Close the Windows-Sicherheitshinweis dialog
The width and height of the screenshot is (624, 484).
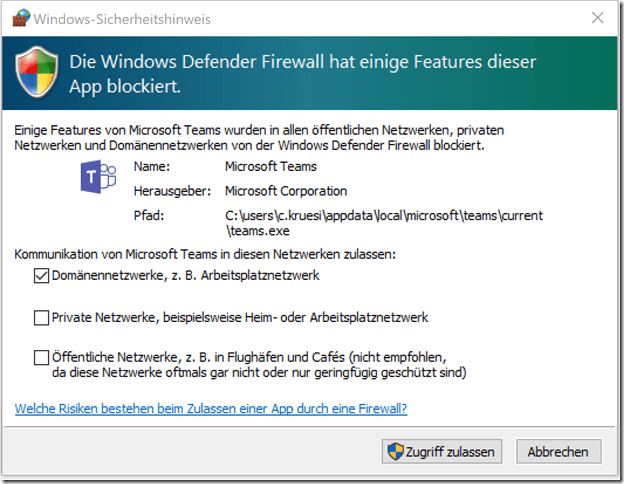[x=597, y=18]
